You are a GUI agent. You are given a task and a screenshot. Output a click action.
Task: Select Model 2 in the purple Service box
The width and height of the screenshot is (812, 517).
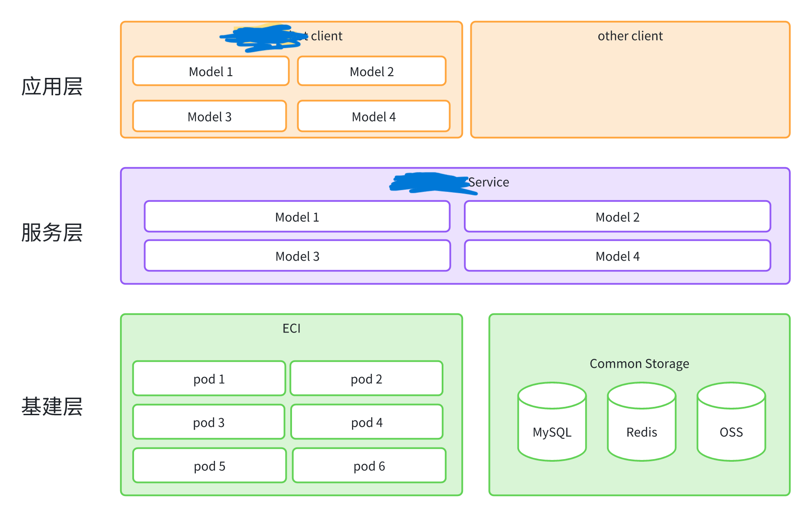pos(617,216)
